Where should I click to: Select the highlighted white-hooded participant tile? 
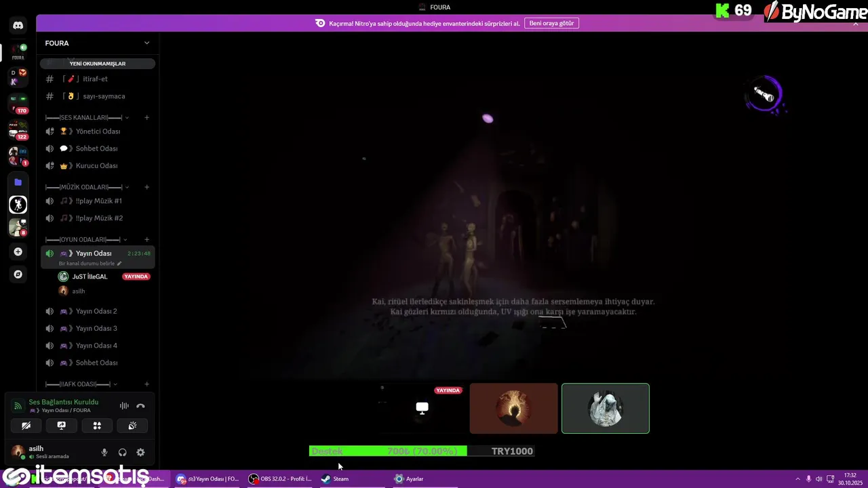click(605, 408)
